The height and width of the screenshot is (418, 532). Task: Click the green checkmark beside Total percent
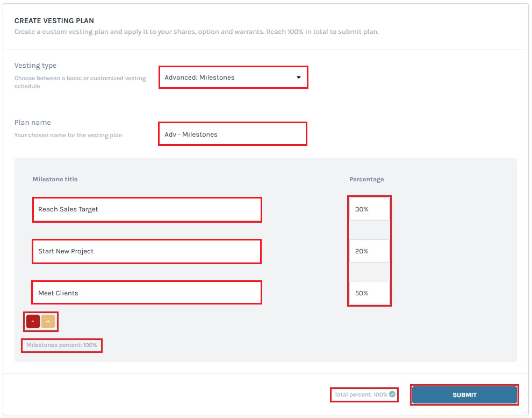click(x=393, y=394)
